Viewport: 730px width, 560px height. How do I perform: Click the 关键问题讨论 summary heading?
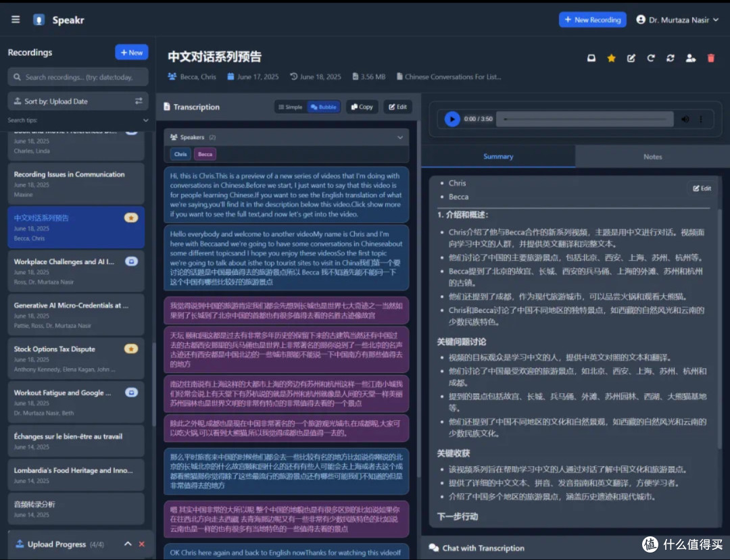point(462,342)
